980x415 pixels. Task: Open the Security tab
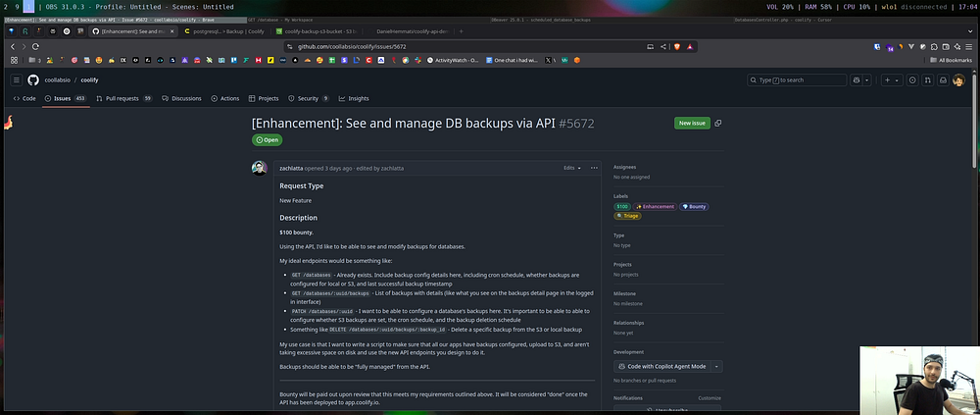coord(309,98)
